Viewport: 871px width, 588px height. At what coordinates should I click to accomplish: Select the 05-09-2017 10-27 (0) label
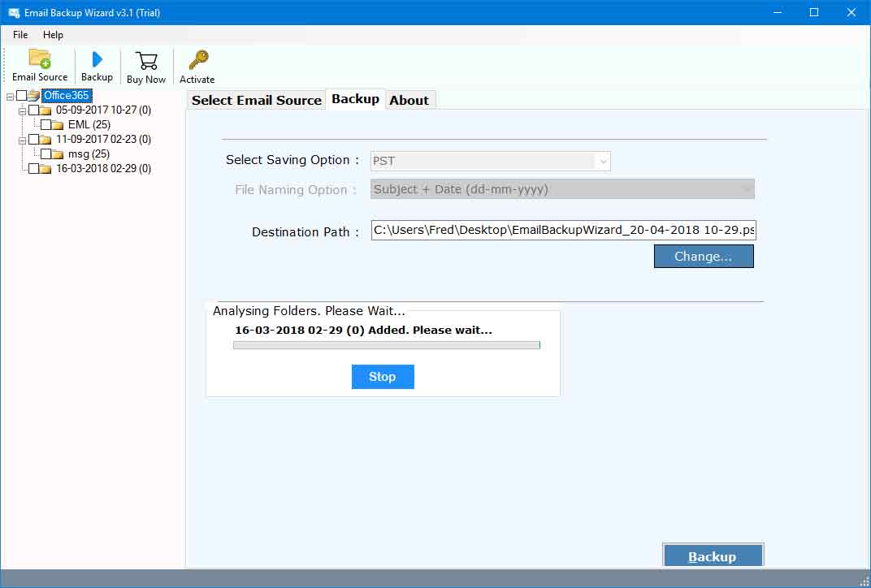(103, 110)
